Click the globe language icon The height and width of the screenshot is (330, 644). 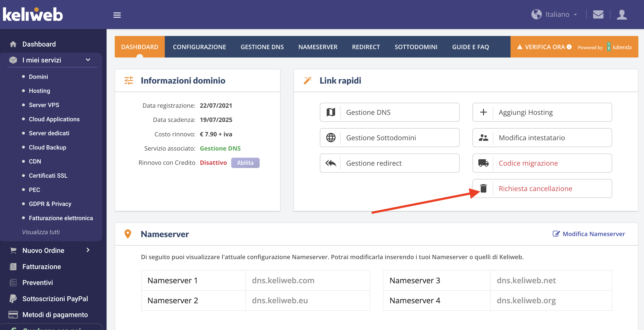[x=537, y=14]
